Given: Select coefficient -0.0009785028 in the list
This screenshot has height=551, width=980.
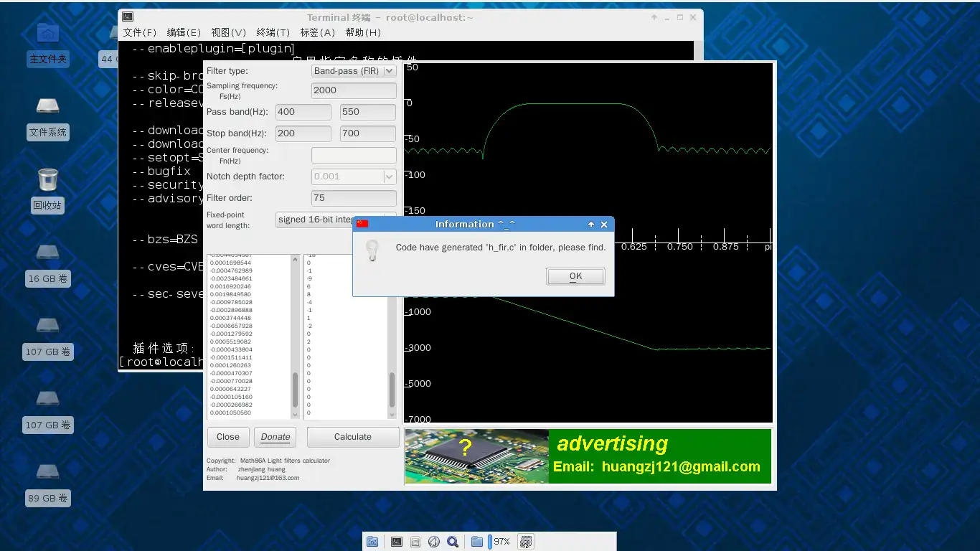Looking at the screenshot, I should coord(230,302).
